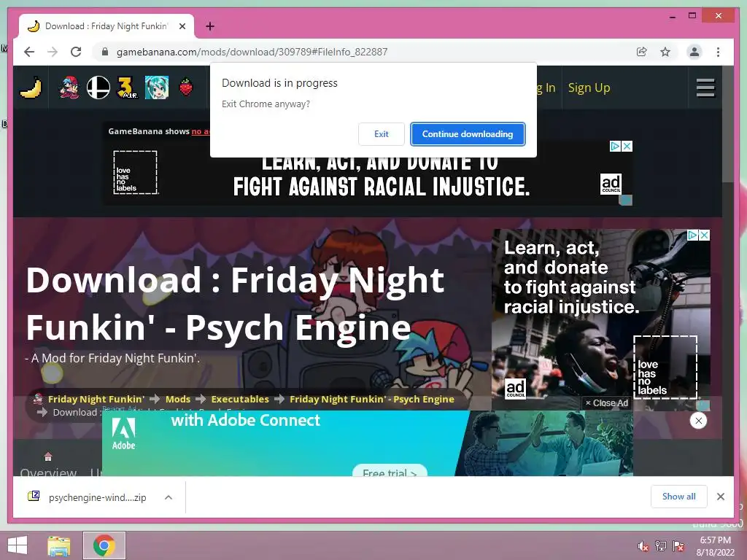Screen dimensions: 747x560
Task: Expand download item options chevron
Action: click(x=169, y=497)
